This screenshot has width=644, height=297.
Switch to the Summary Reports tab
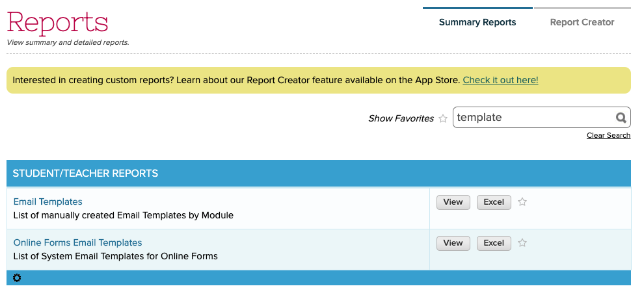[477, 22]
